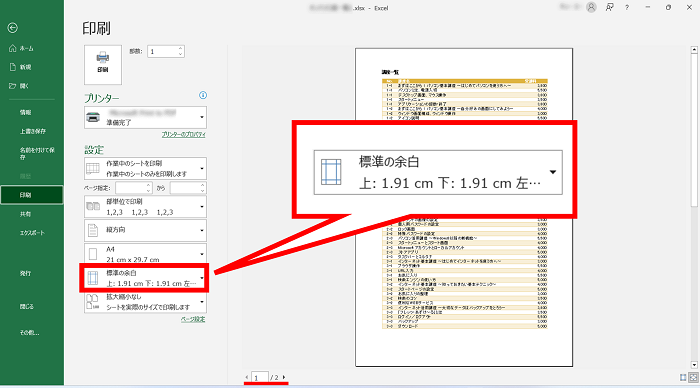Select 閉じる in the sidebar
Viewport: 700px width, 388px height.
tap(26, 307)
